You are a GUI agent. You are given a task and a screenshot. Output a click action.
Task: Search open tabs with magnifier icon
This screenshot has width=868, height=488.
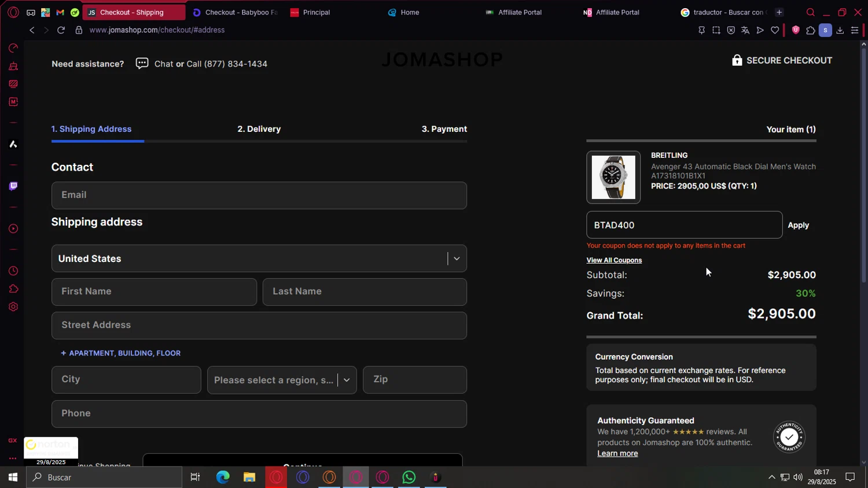810,12
